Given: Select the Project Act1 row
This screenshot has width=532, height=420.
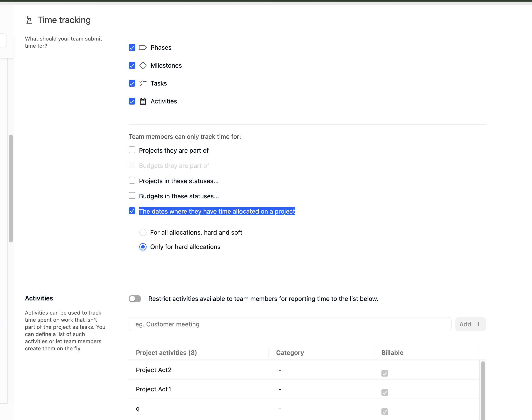Looking at the screenshot, I should pyautogui.click(x=304, y=389).
